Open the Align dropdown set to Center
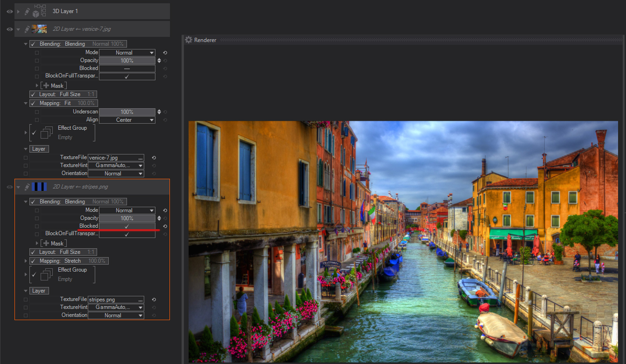The width and height of the screenshot is (626, 364). [x=127, y=120]
